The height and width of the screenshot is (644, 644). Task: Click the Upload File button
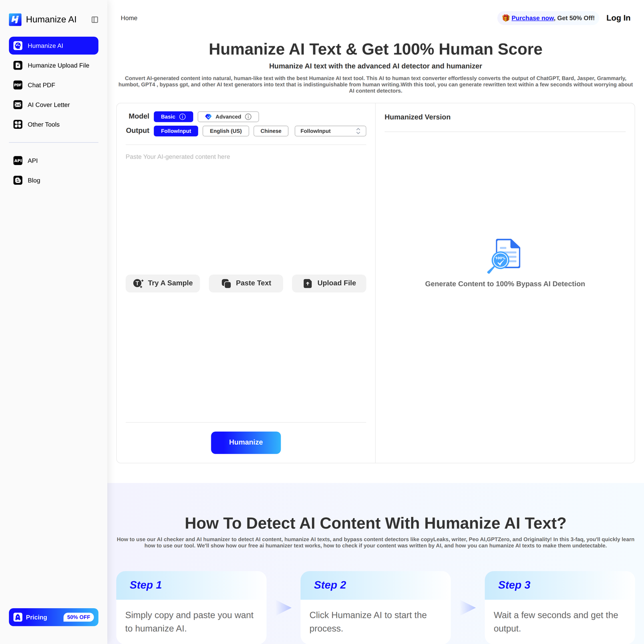[329, 283]
